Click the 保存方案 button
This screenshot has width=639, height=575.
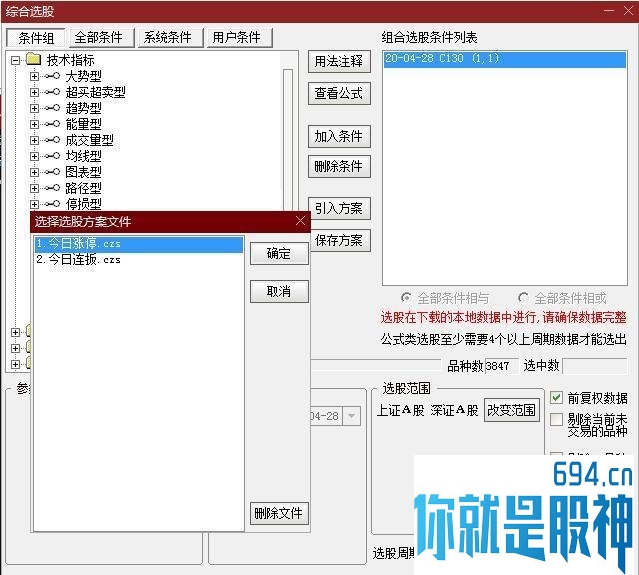340,240
